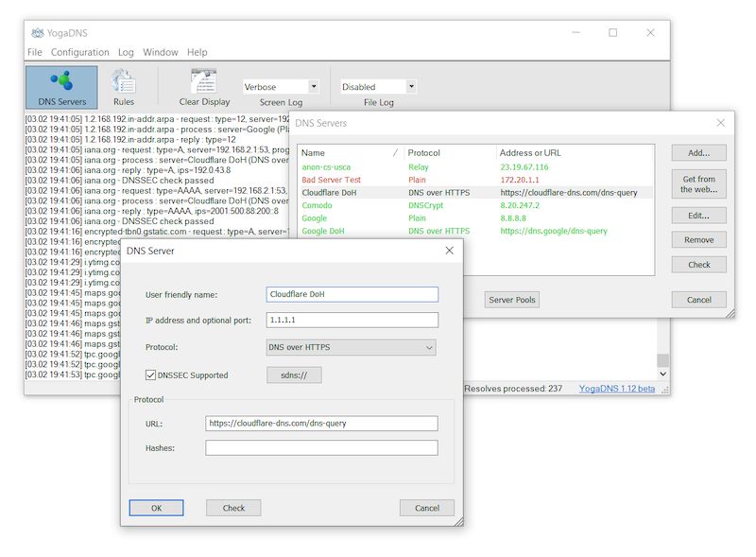Viewport: 756px width, 557px height.
Task: Click the User friendly name field
Action: coord(352,294)
